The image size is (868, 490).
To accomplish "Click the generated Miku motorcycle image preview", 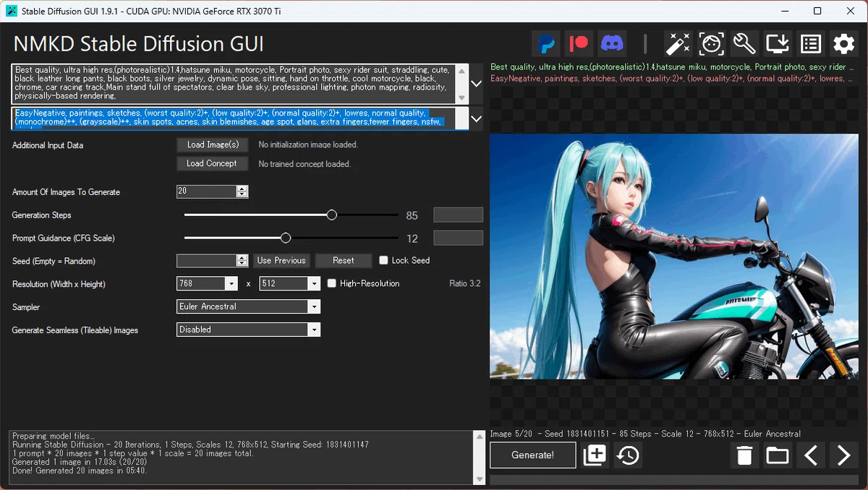I will tap(674, 257).
